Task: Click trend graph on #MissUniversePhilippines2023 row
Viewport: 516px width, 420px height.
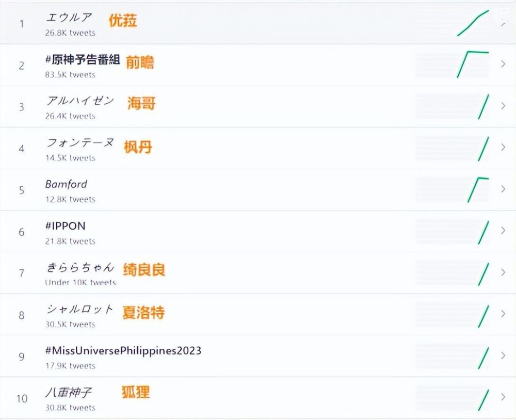Action: tap(483, 357)
